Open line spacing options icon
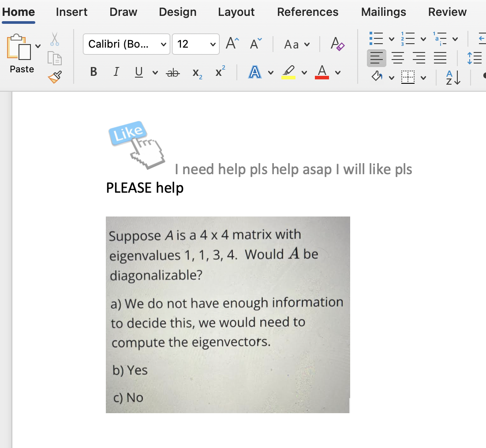486x448 pixels. 474,58
